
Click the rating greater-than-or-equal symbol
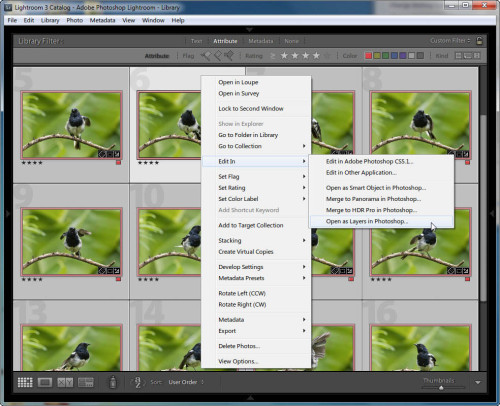click(x=273, y=56)
